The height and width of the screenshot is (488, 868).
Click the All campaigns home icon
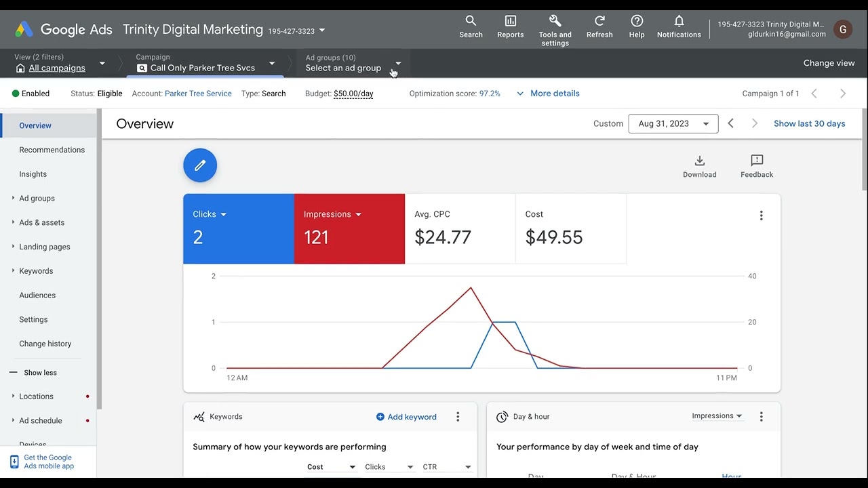[x=20, y=68]
